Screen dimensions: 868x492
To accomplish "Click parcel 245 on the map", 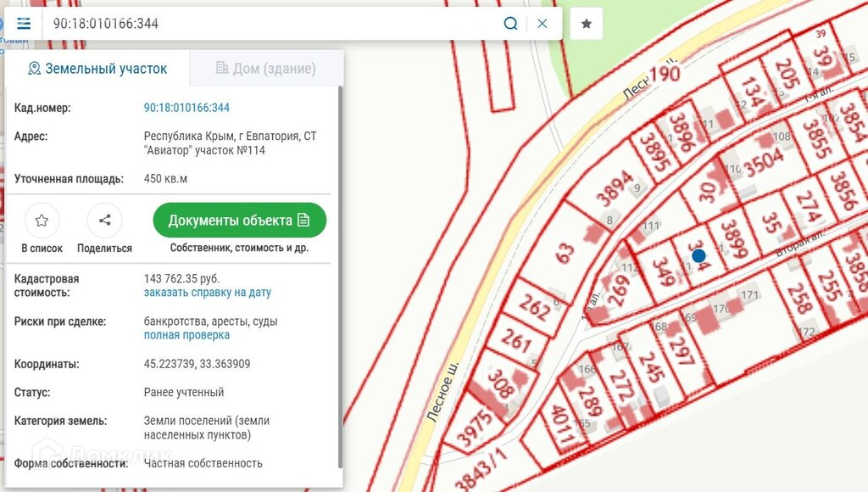I will point(650,370).
